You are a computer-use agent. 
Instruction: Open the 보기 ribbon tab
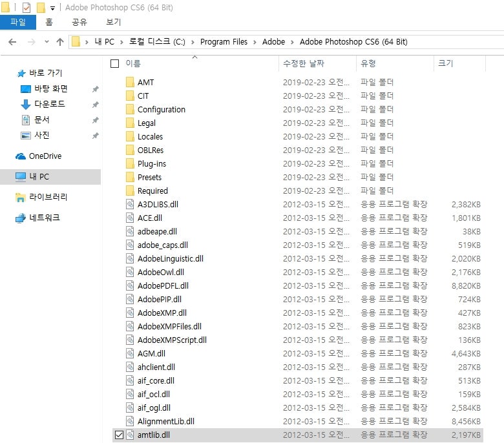pos(114,22)
